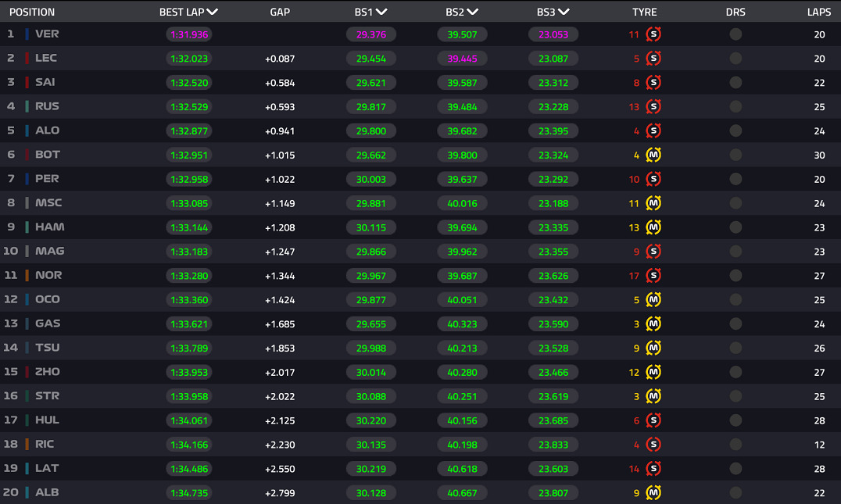Image resolution: width=841 pixels, height=504 pixels.
Task: Click Leclerc's purple BS2 time 39.445
Action: click(x=463, y=59)
